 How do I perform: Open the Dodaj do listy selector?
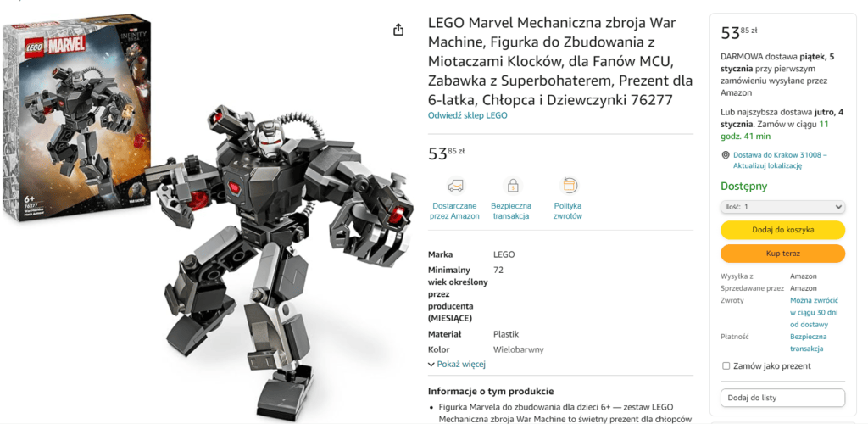(x=782, y=398)
